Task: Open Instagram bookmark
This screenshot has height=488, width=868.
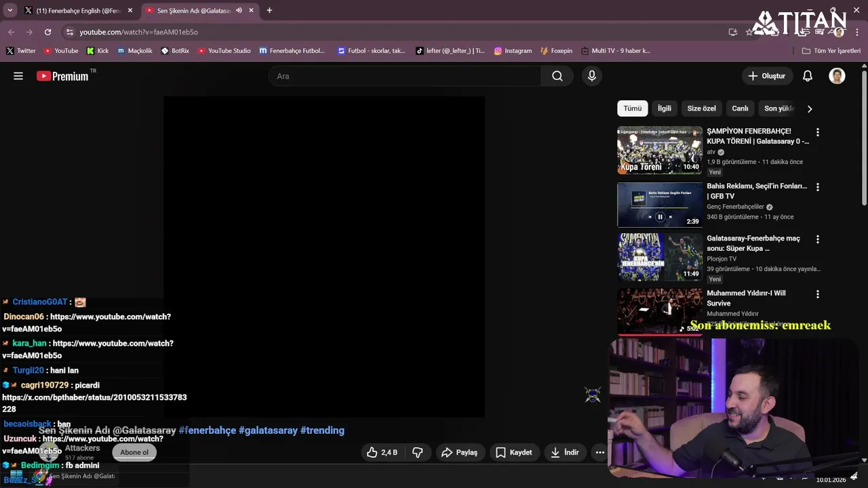Action: coord(513,51)
